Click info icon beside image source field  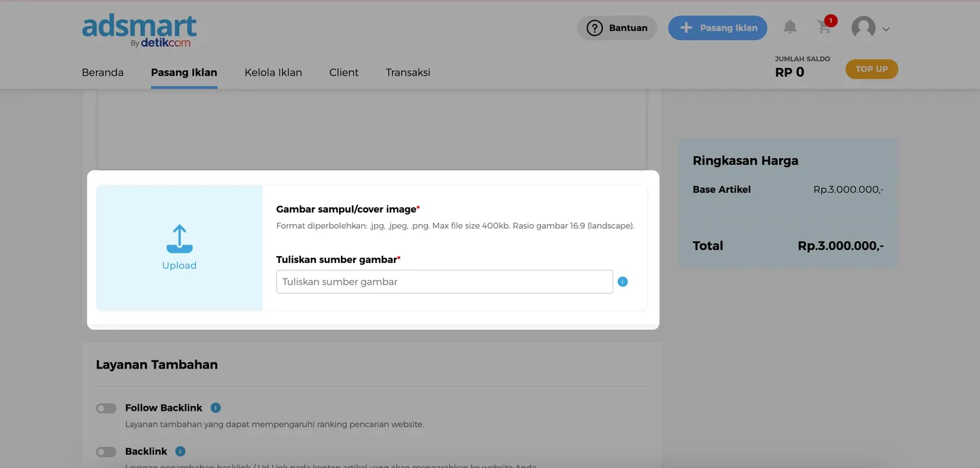622,281
